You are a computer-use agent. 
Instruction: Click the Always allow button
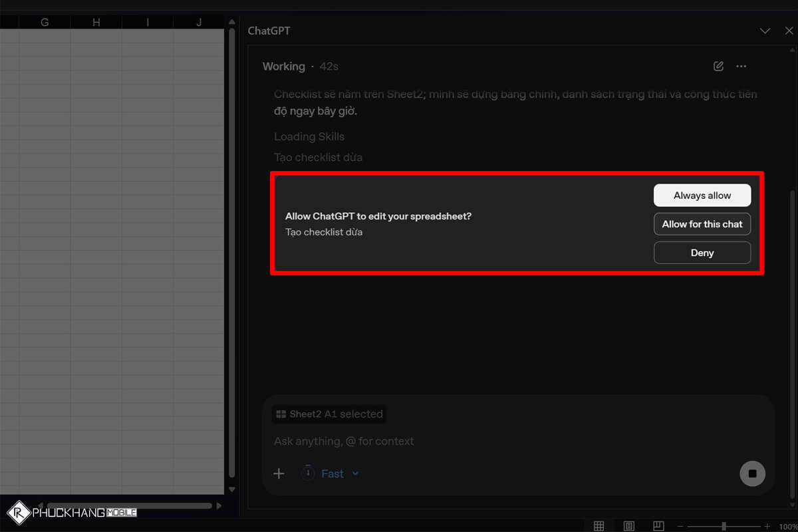pos(702,196)
